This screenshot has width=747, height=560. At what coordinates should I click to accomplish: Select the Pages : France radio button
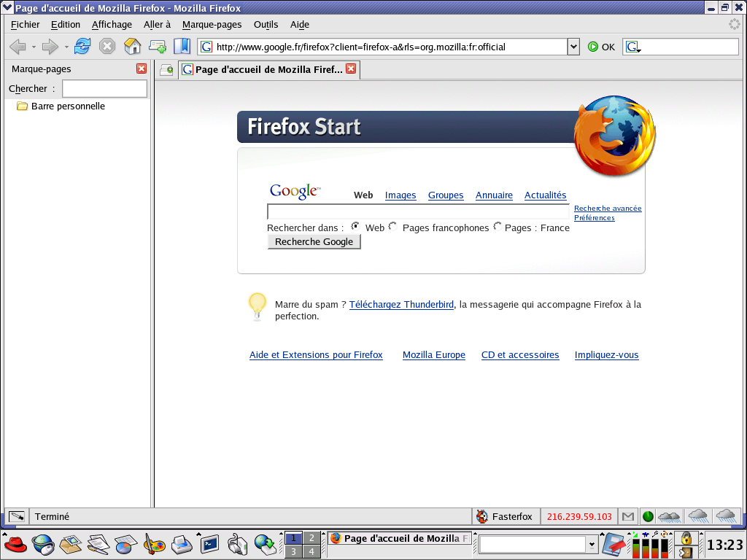pos(498,227)
